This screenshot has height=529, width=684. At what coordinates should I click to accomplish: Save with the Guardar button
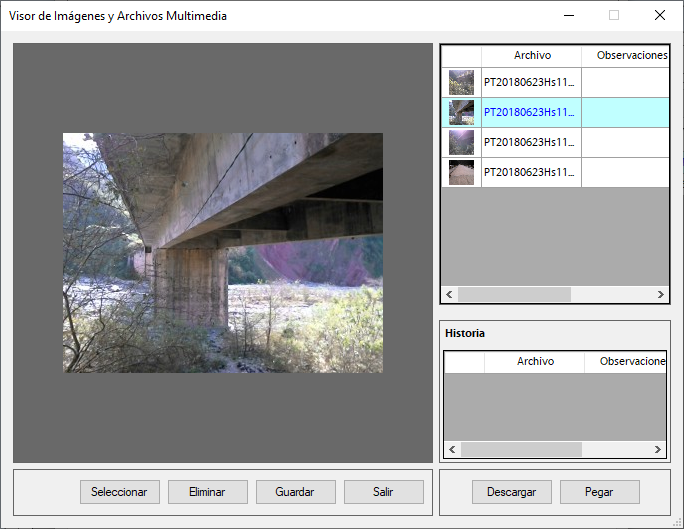[293, 492]
